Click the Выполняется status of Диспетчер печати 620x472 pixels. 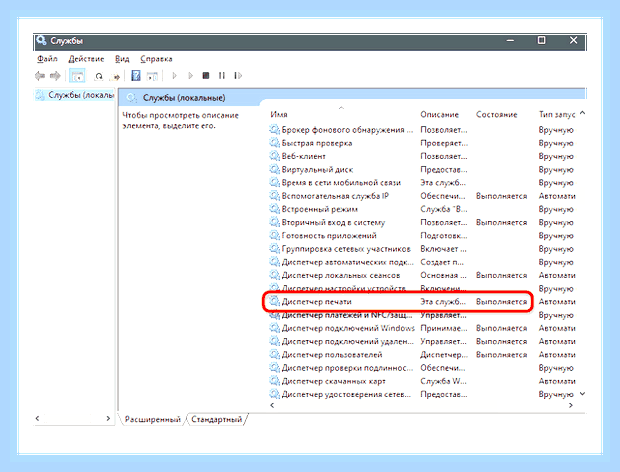tap(501, 302)
